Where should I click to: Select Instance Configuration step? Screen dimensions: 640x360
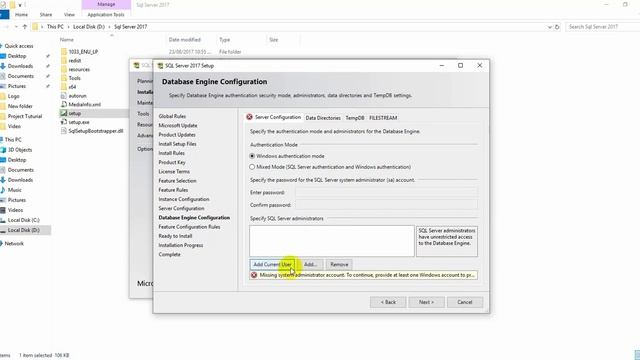click(x=184, y=199)
